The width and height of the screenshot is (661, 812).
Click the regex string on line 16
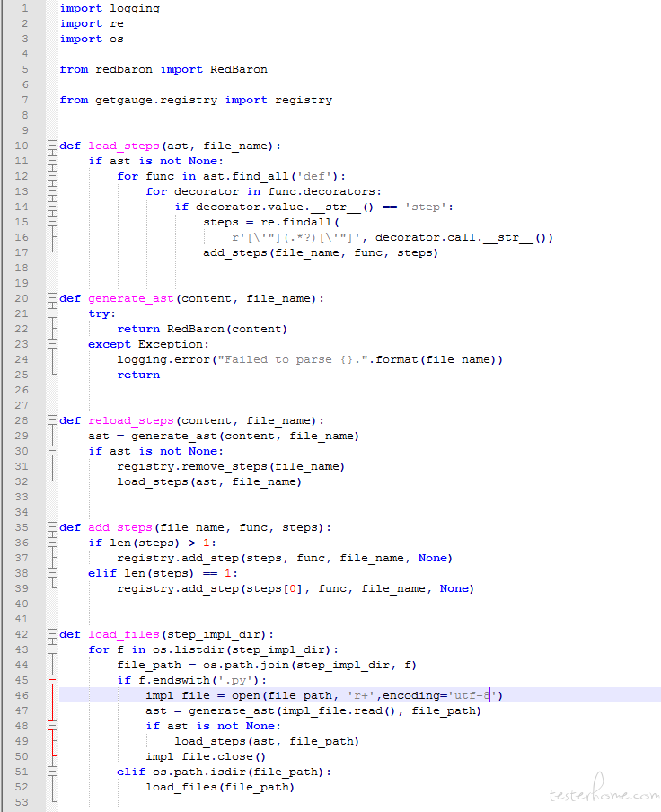pos(296,238)
